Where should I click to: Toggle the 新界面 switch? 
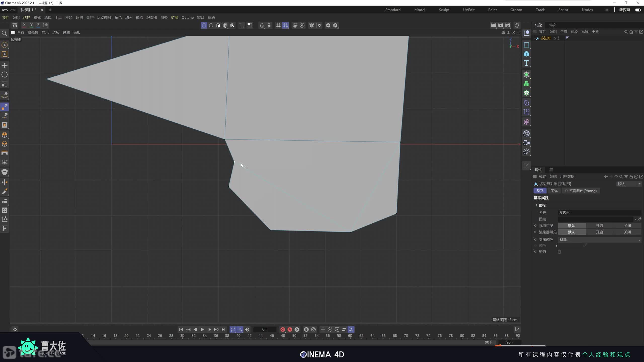(x=638, y=10)
